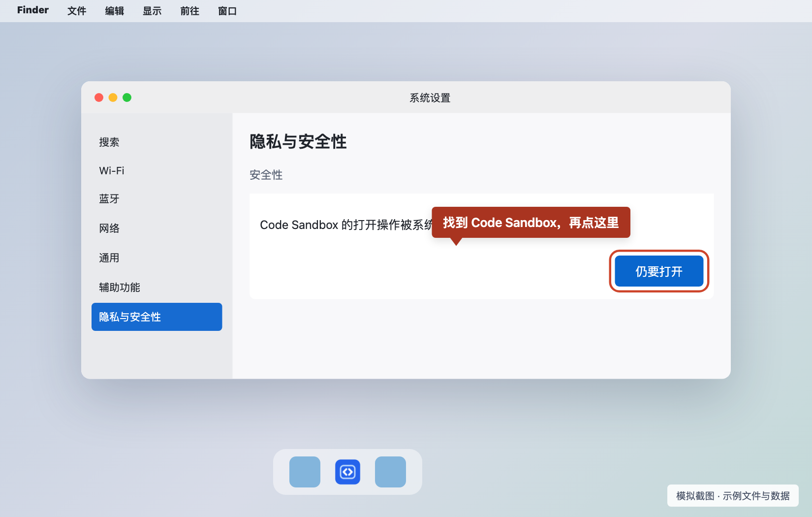812x517 pixels.
Task: Click the 安全性 section label
Action: pyautogui.click(x=266, y=175)
